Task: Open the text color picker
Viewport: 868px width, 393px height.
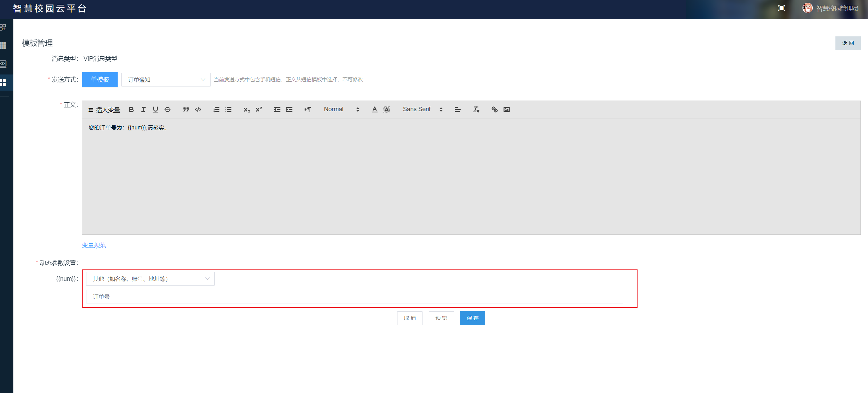Action: pos(374,109)
